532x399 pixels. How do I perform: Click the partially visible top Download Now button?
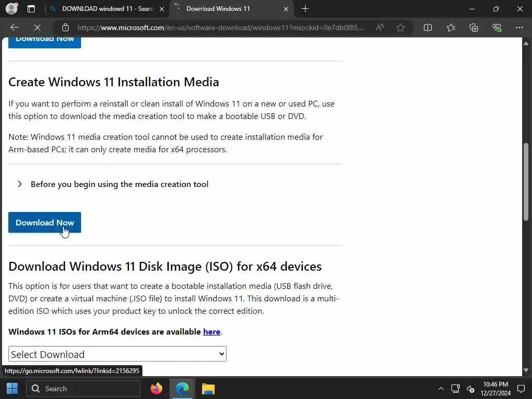click(45, 43)
